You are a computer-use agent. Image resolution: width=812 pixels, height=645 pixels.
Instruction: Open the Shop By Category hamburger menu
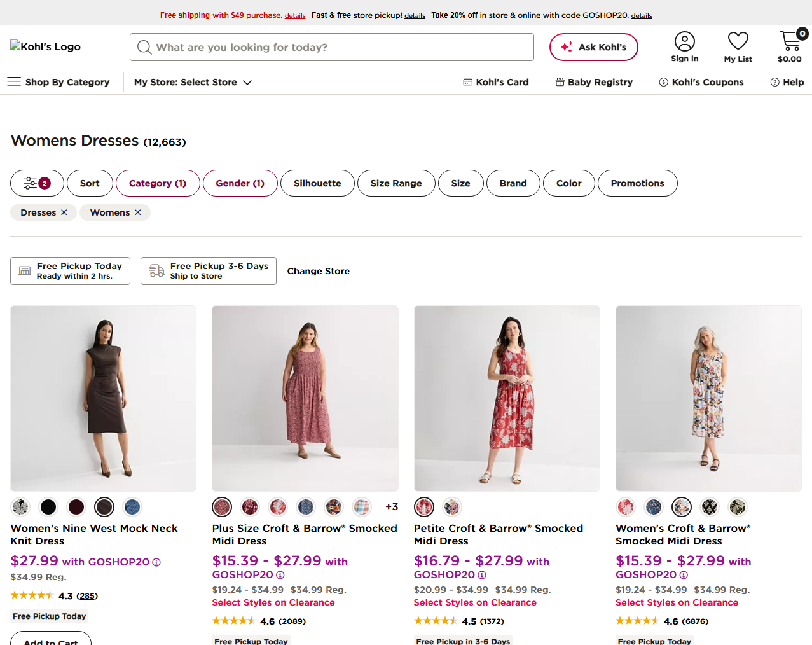click(x=58, y=82)
